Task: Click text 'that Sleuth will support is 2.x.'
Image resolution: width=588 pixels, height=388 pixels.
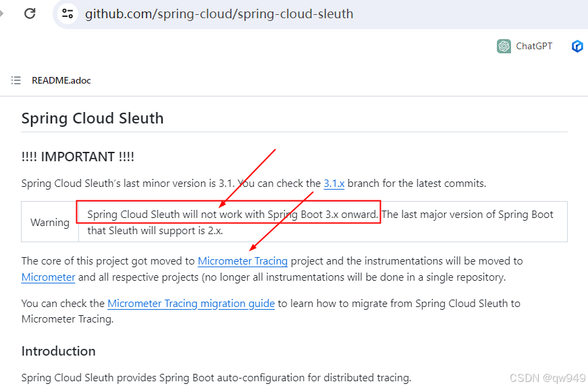Action: click(155, 231)
